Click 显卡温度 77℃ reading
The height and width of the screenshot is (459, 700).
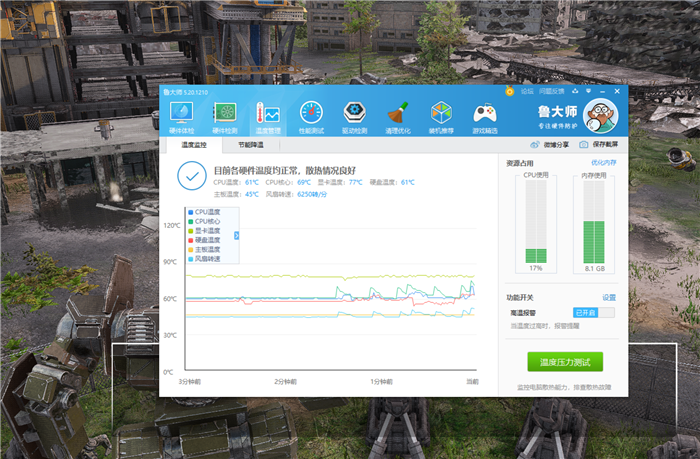click(340, 182)
